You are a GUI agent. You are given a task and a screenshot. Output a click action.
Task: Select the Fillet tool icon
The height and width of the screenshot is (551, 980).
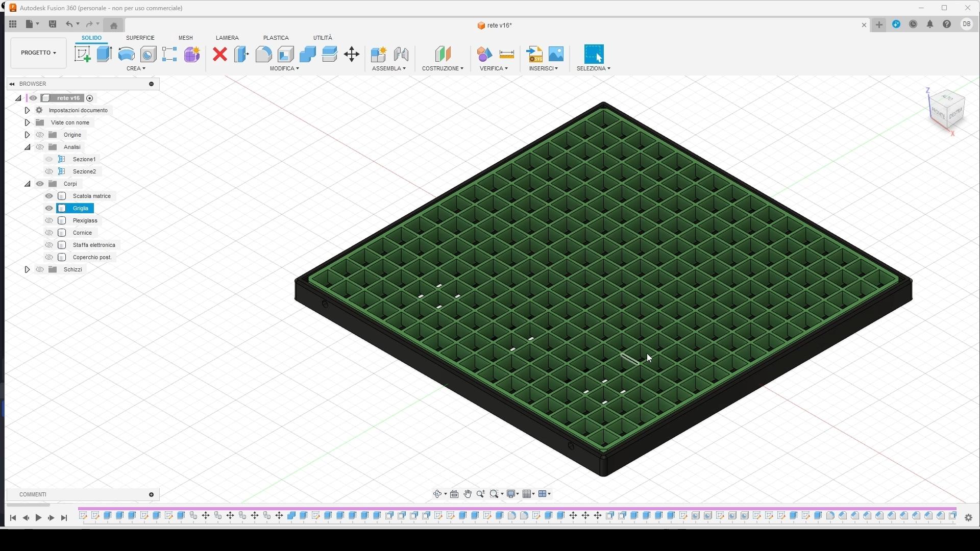click(x=263, y=54)
